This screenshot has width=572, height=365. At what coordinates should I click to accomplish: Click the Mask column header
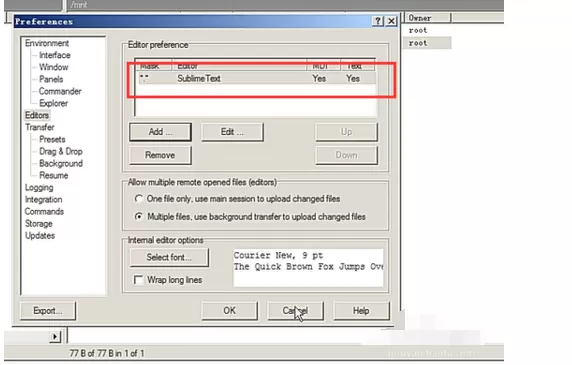153,66
